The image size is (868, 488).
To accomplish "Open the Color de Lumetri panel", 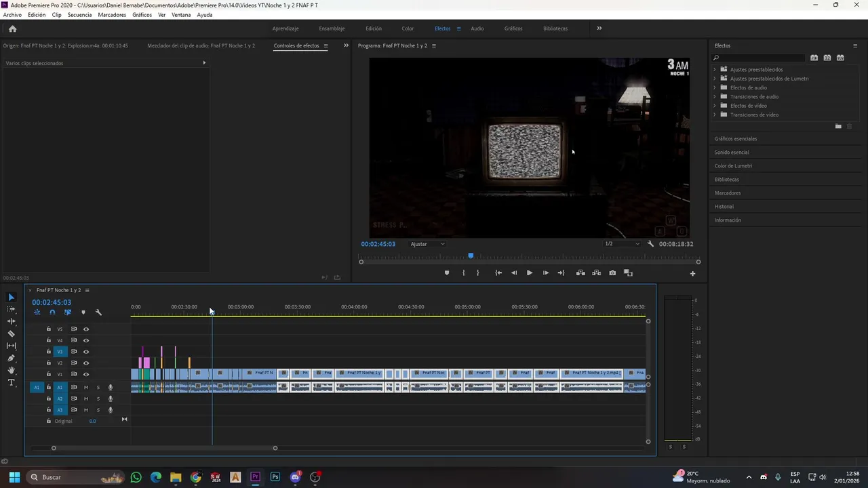I will tap(733, 166).
